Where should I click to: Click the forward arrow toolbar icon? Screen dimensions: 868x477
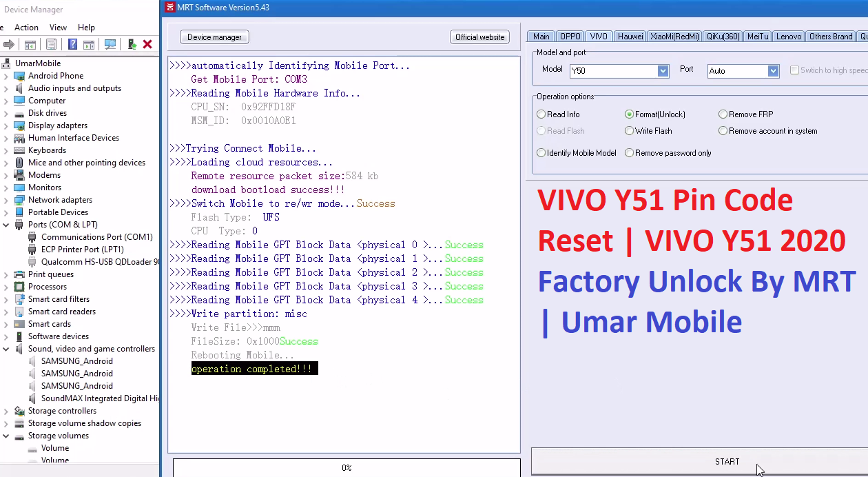(9, 44)
